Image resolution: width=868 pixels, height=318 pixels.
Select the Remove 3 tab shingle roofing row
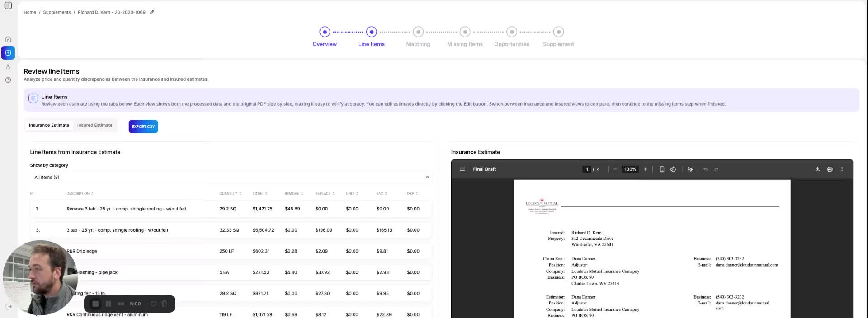(x=231, y=209)
